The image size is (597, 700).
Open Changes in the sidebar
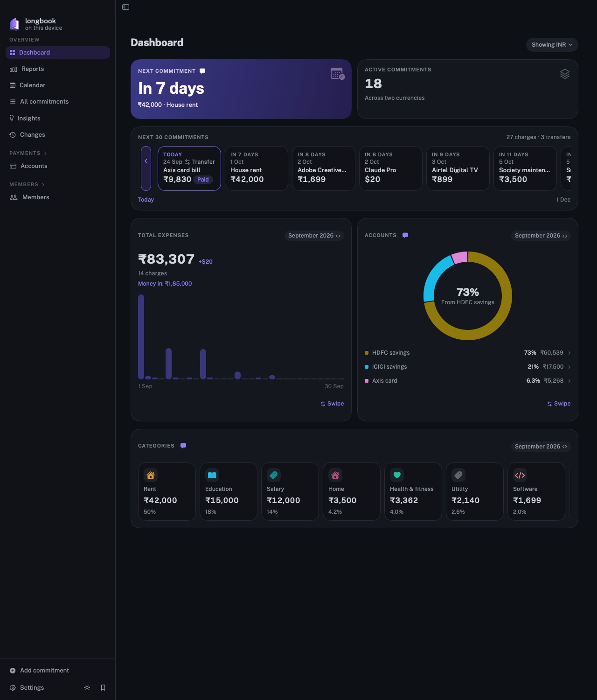pyautogui.click(x=58, y=134)
